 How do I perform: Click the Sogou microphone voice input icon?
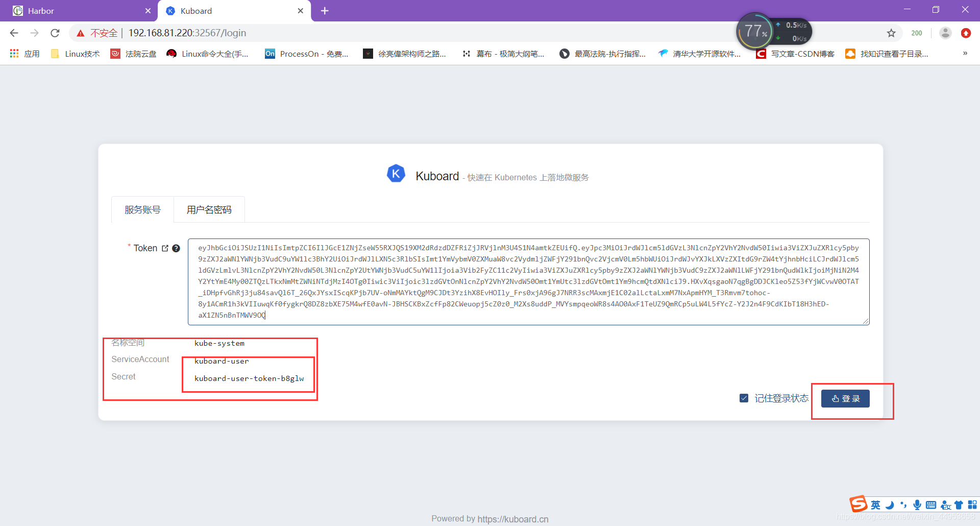pyautogui.click(x=917, y=505)
